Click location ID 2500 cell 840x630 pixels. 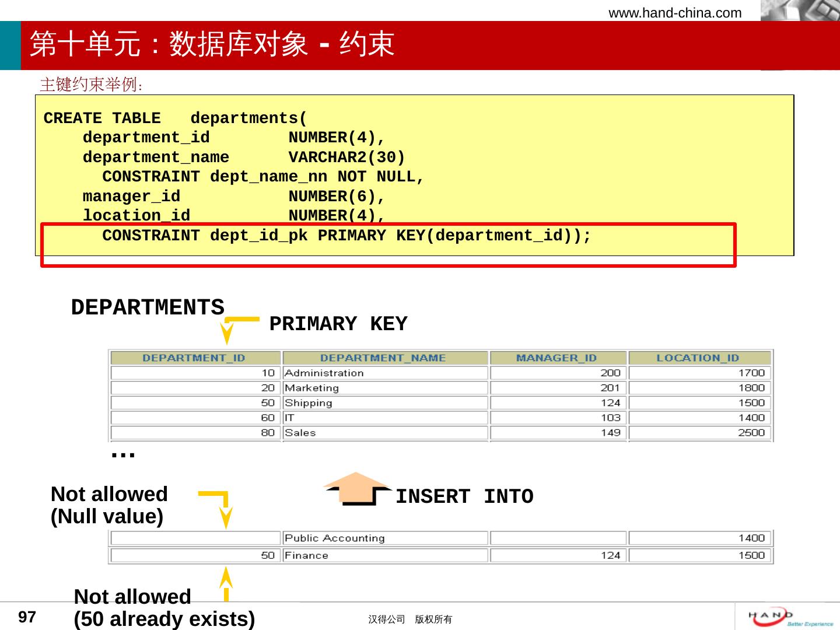(x=700, y=433)
